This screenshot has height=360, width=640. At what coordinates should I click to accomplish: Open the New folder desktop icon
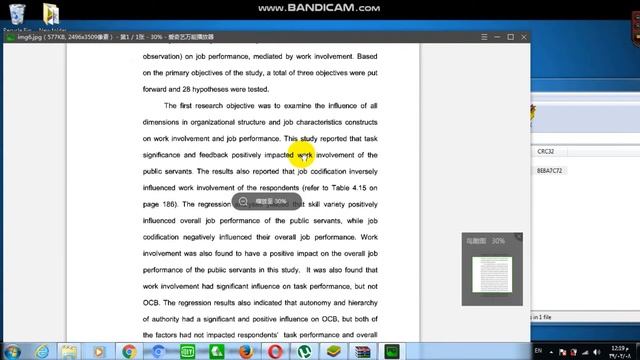[51, 16]
